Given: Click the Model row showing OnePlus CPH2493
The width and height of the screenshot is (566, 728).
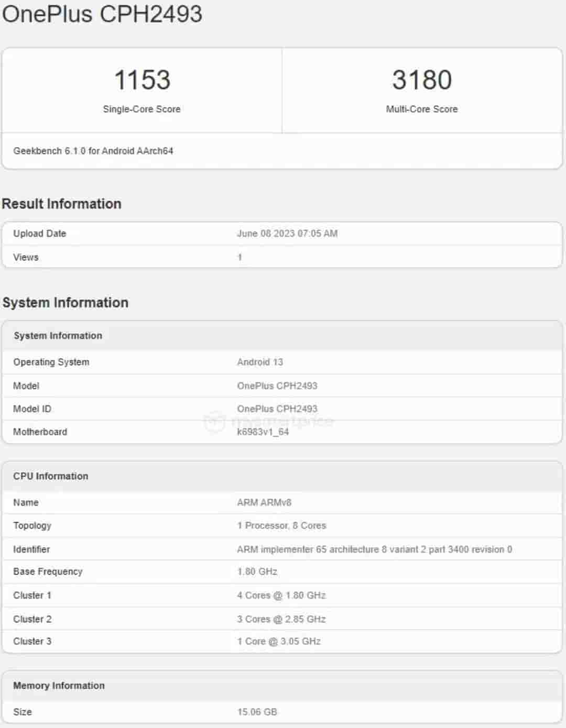Looking at the screenshot, I should pyautogui.click(x=277, y=385).
